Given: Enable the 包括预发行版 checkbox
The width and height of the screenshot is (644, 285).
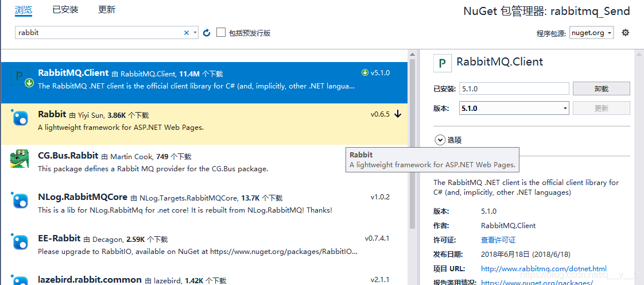Looking at the screenshot, I should tap(221, 33).
